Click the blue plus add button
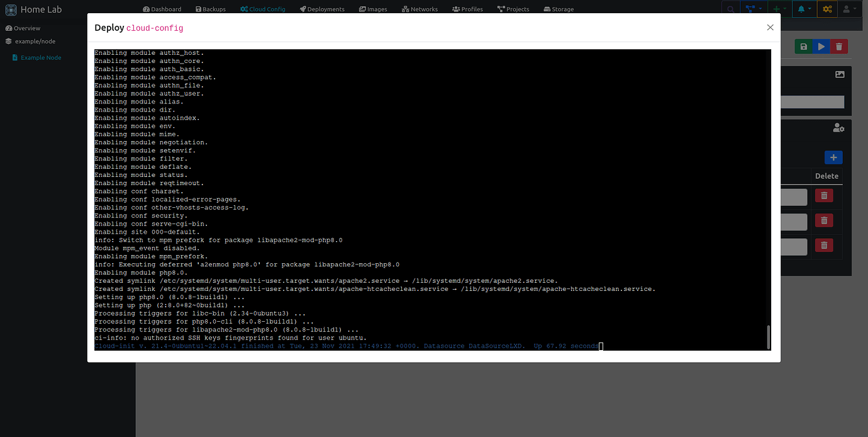The height and width of the screenshot is (437, 868). (833, 157)
